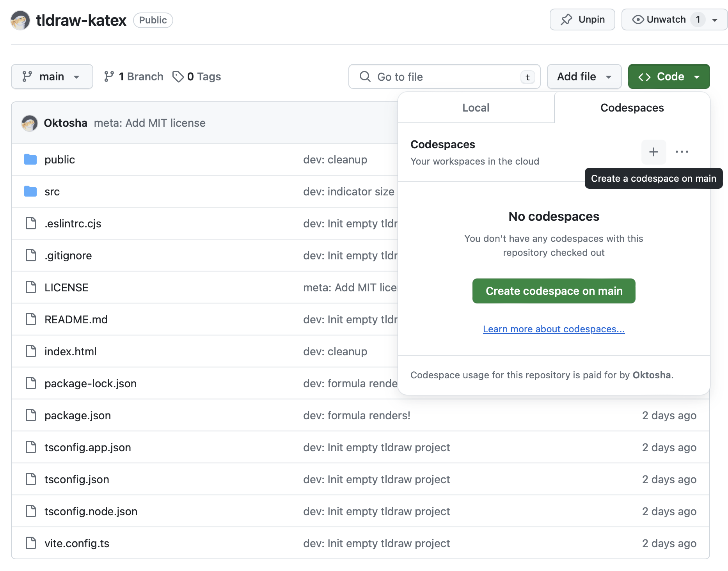Open Oktosha author link in commit row
The image size is (728, 571).
point(66,123)
